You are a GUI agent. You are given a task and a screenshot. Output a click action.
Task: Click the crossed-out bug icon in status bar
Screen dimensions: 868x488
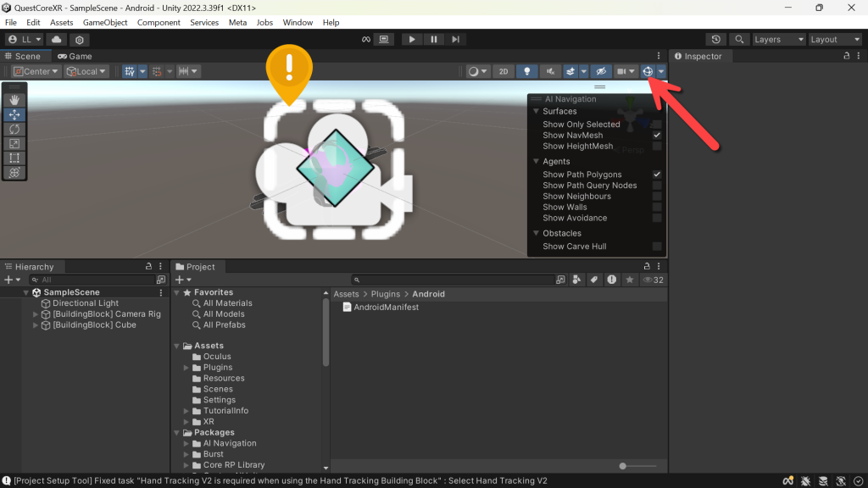click(x=805, y=481)
